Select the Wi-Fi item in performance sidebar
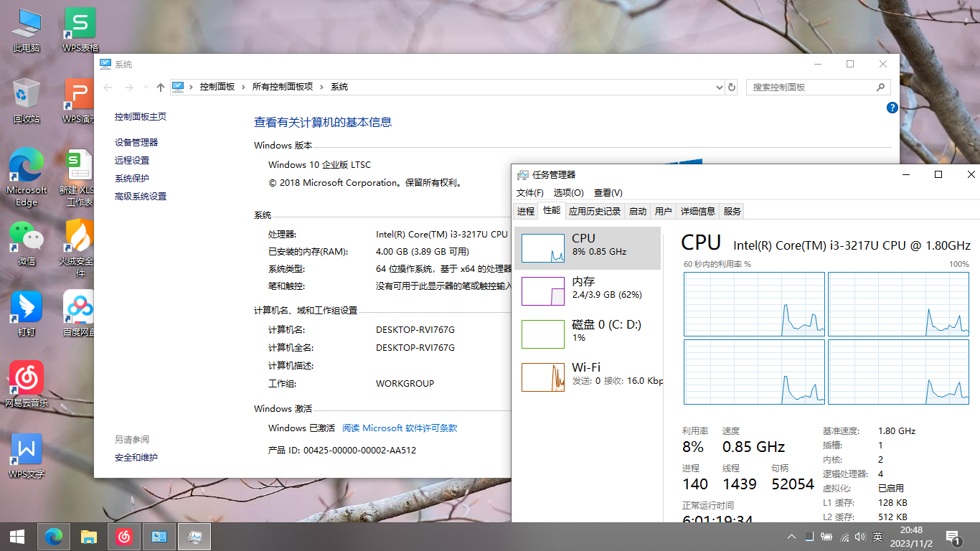Image resolution: width=980 pixels, height=551 pixels. pos(588,377)
